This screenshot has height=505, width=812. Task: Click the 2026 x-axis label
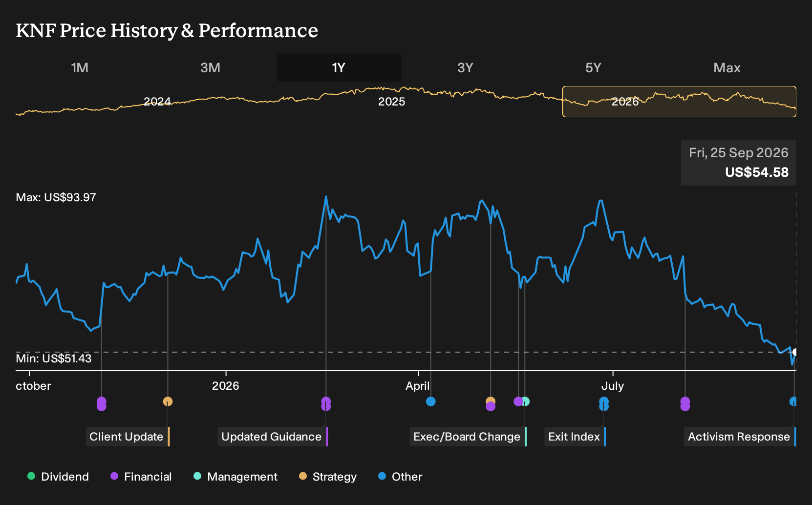(225, 386)
